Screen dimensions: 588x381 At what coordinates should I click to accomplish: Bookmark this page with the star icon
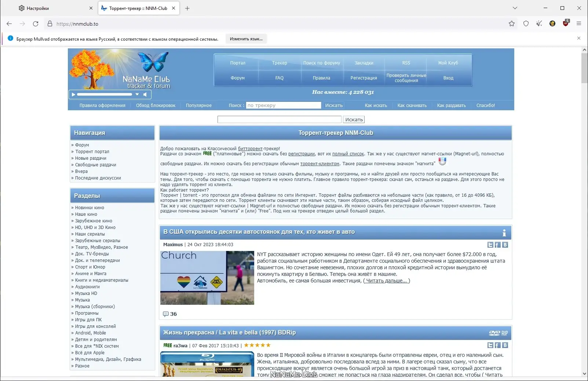tap(512, 24)
